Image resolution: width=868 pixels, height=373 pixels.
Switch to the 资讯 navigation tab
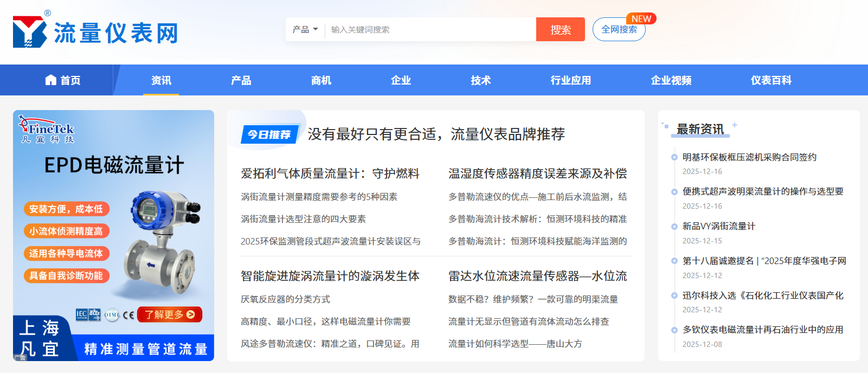161,80
